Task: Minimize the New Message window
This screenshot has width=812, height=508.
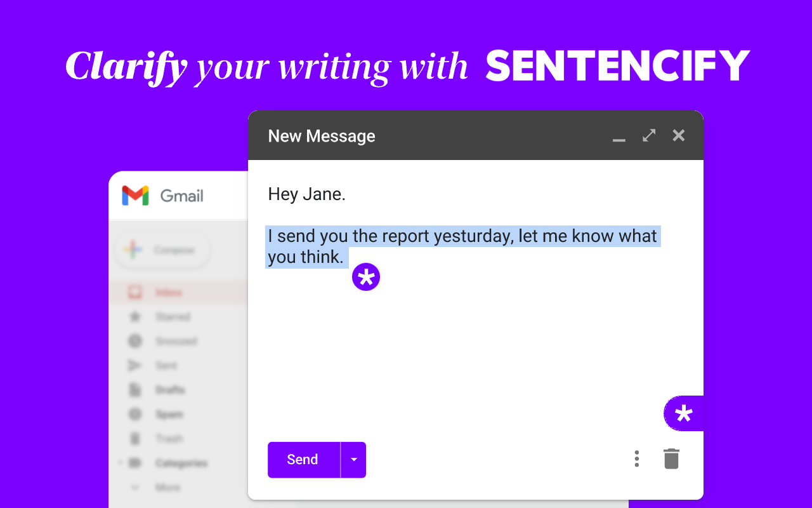Action: click(x=619, y=139)
